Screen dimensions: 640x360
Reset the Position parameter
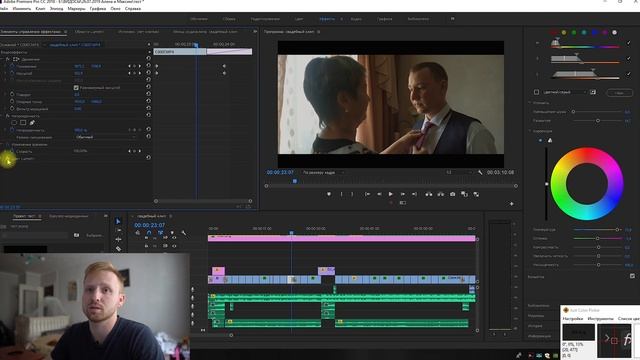pos(149,66)
